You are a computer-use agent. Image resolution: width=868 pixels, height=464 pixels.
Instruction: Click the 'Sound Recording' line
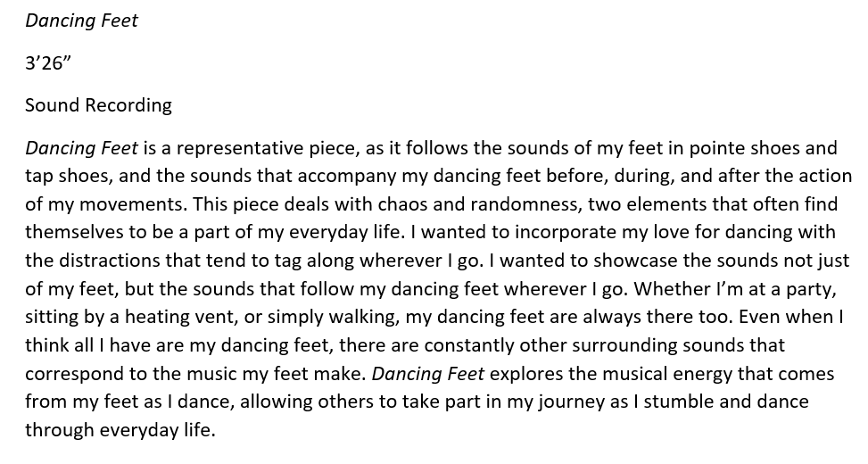tap(98, 105)
